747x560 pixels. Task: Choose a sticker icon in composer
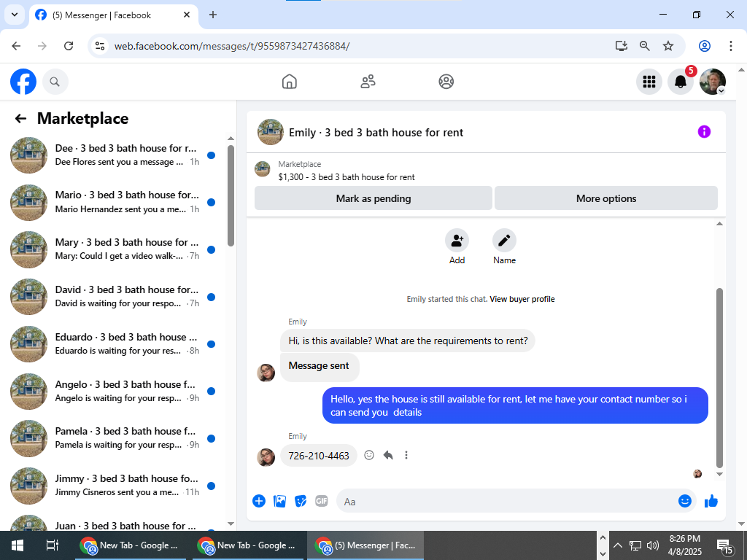click(x=301, y=501)
